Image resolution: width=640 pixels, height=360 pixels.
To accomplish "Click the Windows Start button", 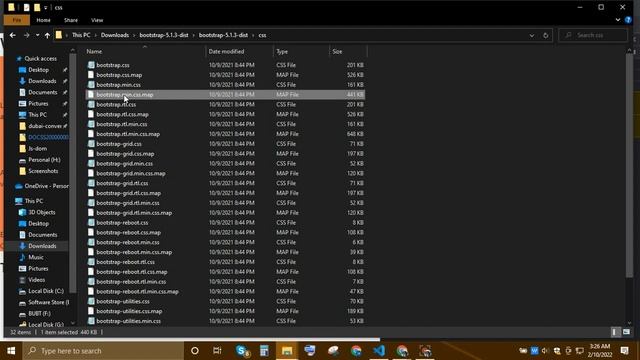I will 11,351.
